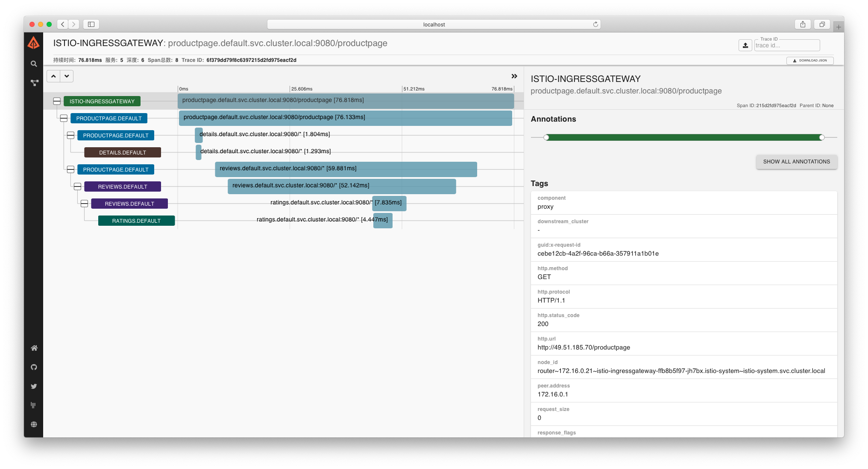This screenshot has height=469, width=868.
Task: Click the details span bar 1.293ms
Action: click(x=199, y=152)
